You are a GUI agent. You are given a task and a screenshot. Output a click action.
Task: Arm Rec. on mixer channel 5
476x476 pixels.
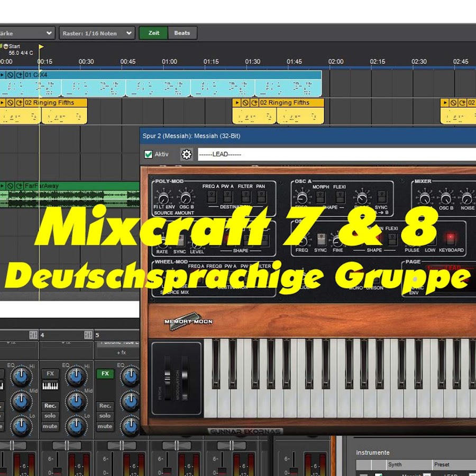(105, 406)
